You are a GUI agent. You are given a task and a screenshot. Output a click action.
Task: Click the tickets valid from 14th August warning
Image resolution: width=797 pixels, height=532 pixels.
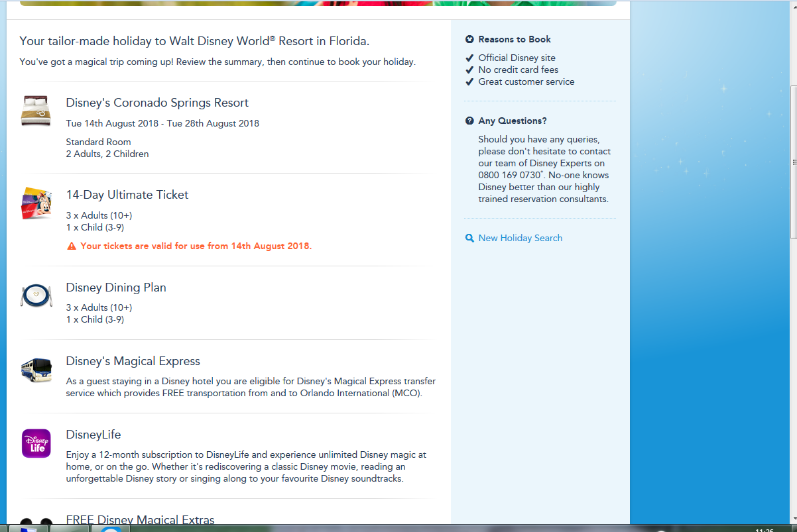[196, 246]
